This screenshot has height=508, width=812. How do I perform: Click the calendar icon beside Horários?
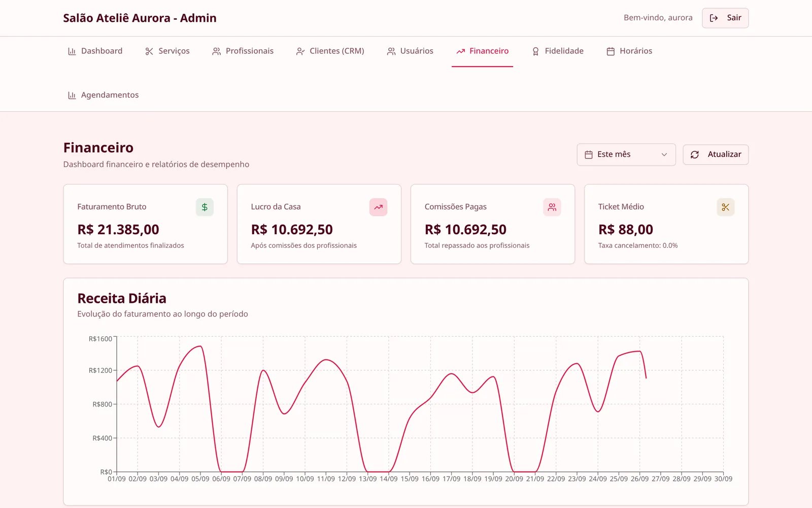pyautogui.click(x=611, y=51)
